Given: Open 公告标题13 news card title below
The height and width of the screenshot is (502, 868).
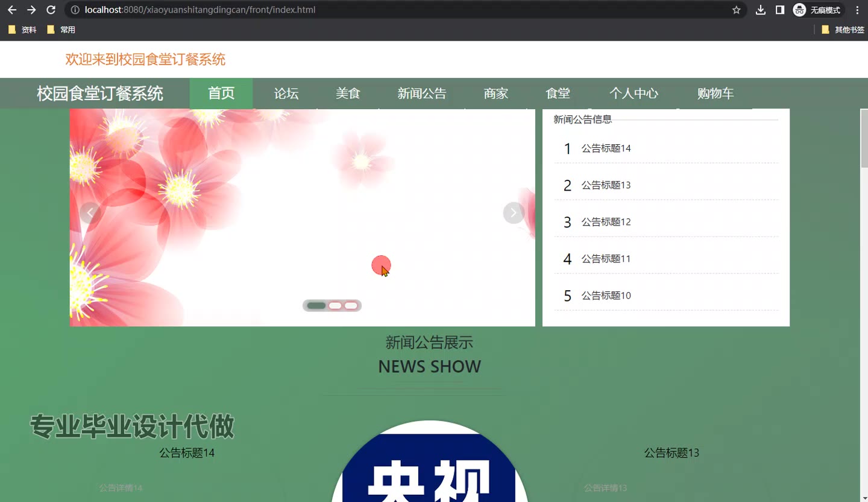Looking at the screenshot, I should [671, 453].
